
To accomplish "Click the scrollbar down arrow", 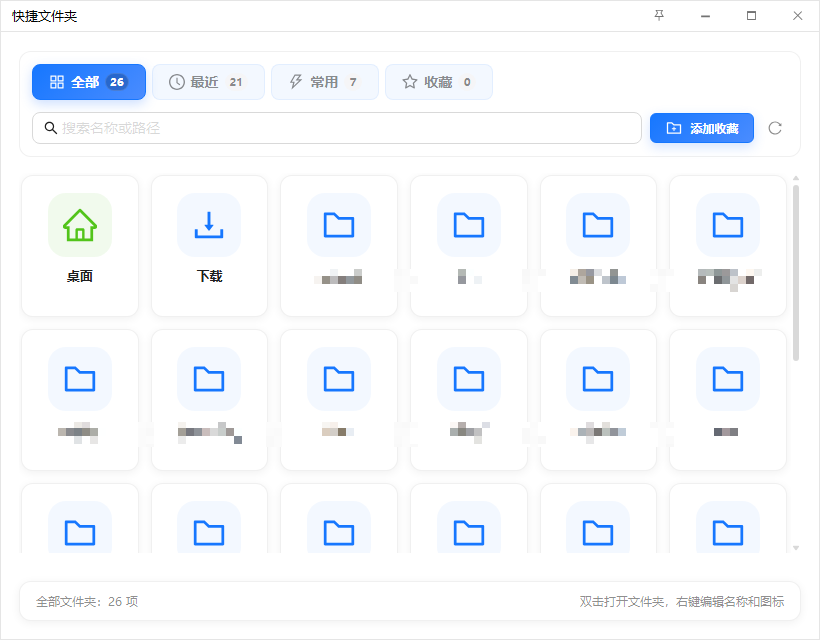I will point(796,548).
